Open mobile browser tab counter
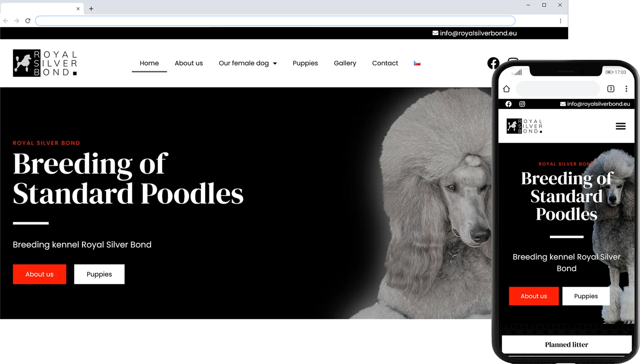This screenshot has height=364, width=640. pyautogui.click(x=610, y=89)
